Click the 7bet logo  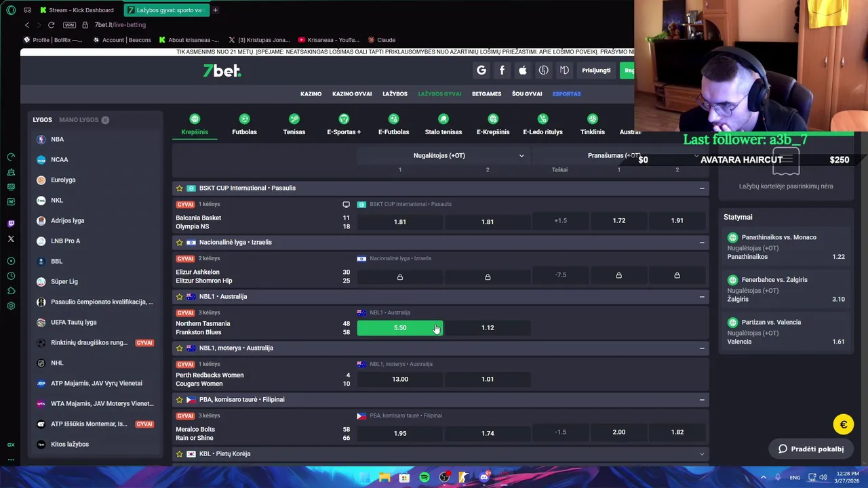[222, 70]
